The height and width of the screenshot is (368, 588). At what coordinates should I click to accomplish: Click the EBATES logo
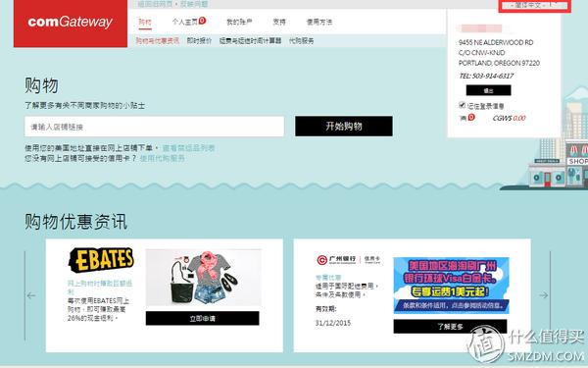101,260
